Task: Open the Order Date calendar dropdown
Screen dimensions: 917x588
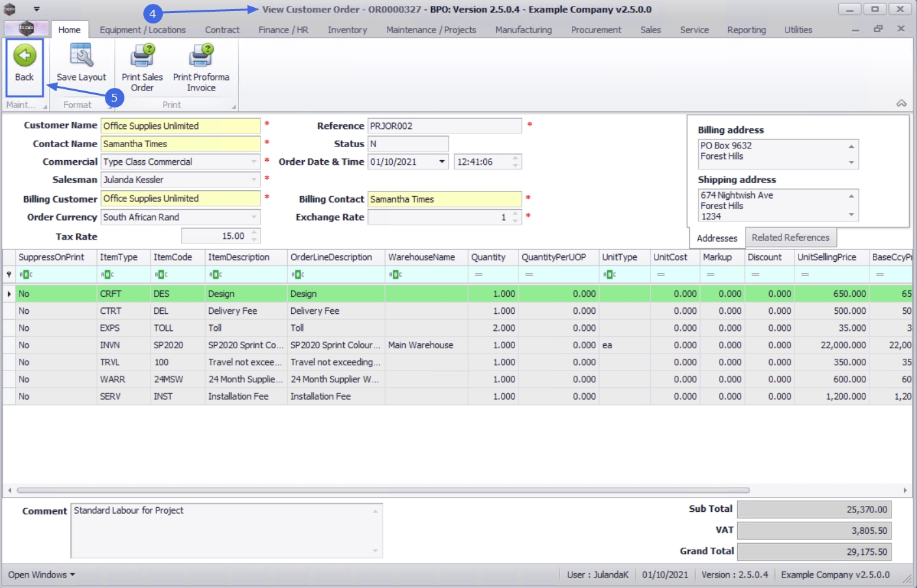Action: tap(442, 161)
